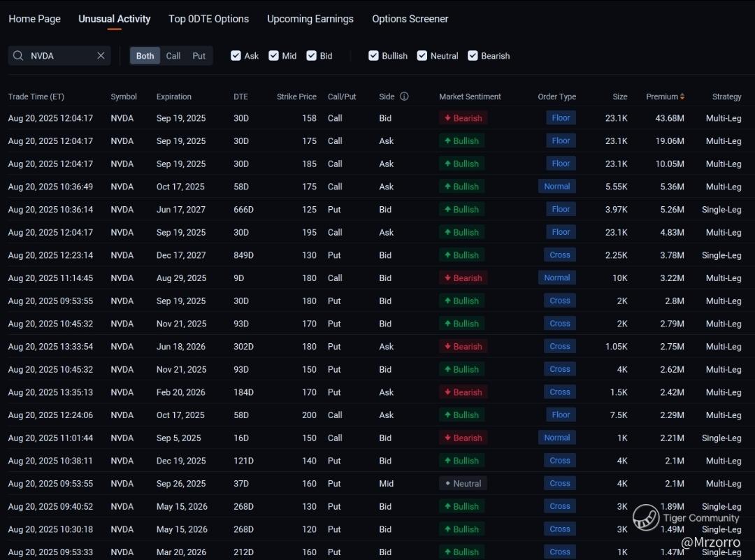
Task: Select the Call filter button
Action: [173, 56]
